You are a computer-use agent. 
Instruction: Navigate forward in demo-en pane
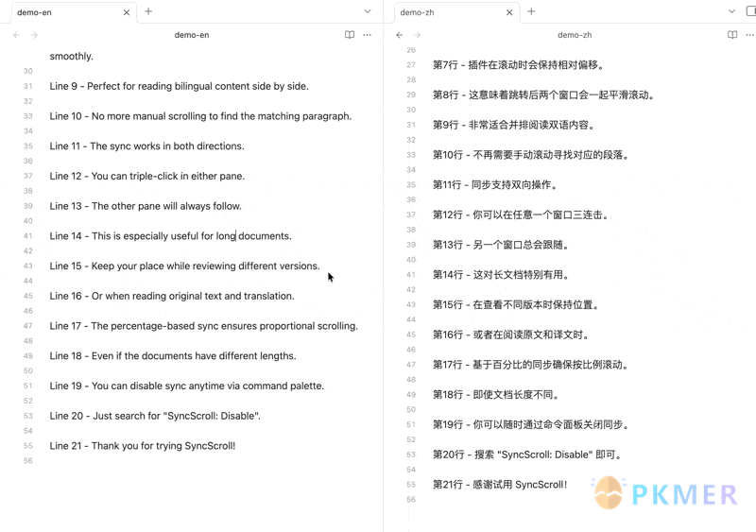click(34, 35)
